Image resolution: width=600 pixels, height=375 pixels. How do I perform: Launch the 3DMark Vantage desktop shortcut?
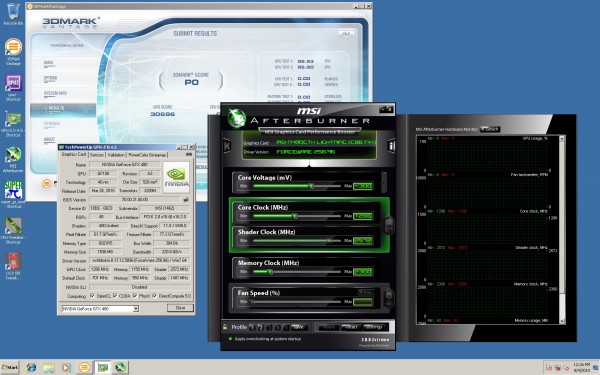click(13, 51)
